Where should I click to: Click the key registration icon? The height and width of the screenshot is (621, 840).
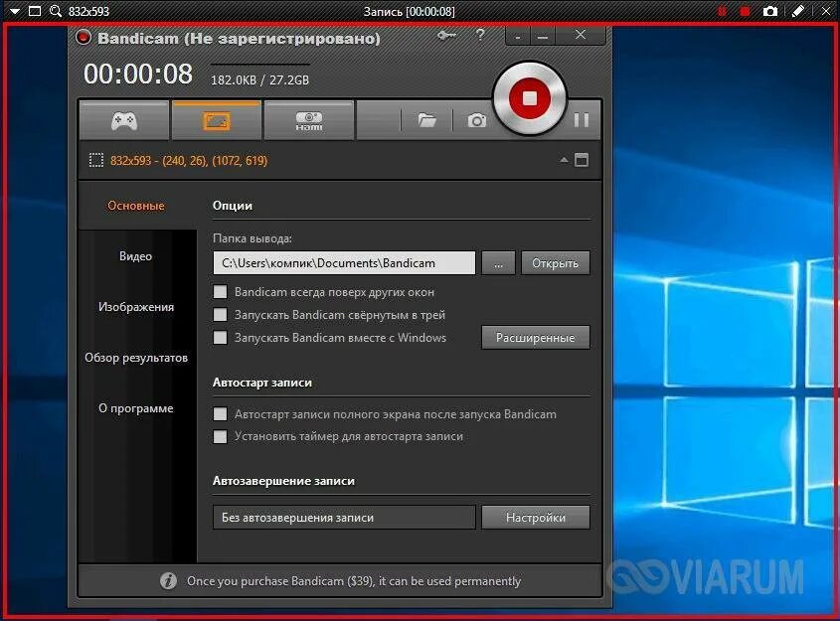click(446, 36)
